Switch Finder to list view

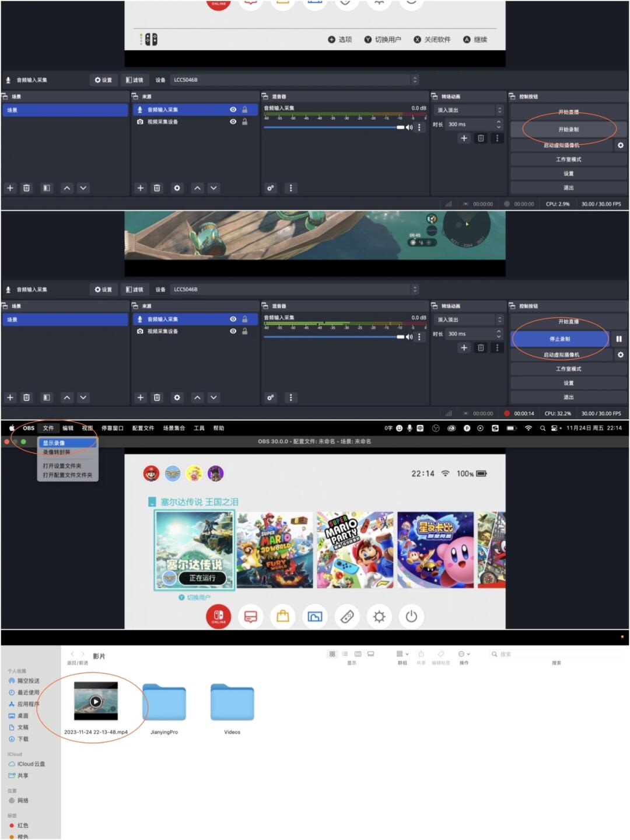(345, 654)
